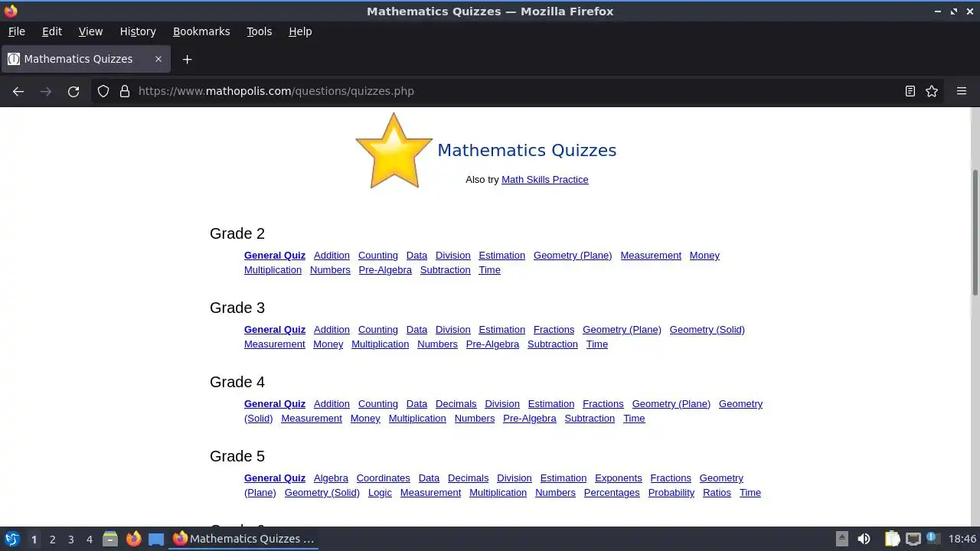
Task: Open Grade 2 Pre-Algebra link
Action: point(385,270)
